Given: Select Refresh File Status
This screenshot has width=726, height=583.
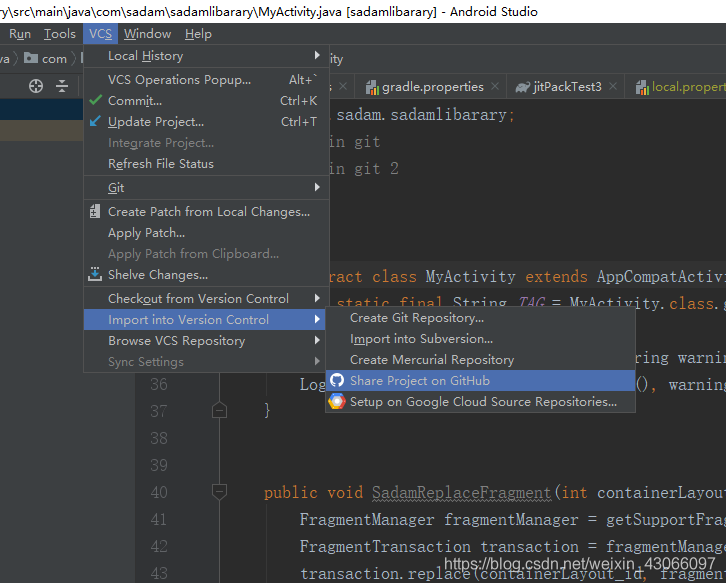Looking at the screenshot, I should [x=206, y=164].
